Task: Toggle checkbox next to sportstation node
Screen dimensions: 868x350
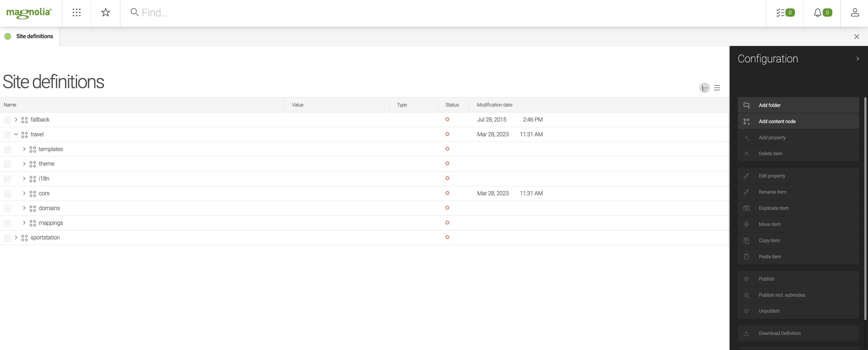Action: click(7, 237)
